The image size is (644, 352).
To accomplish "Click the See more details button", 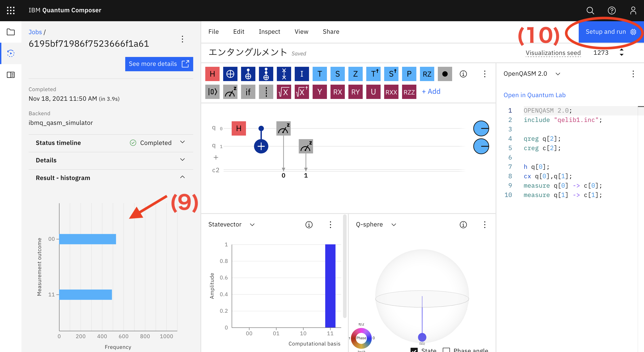I will point(159,64).
